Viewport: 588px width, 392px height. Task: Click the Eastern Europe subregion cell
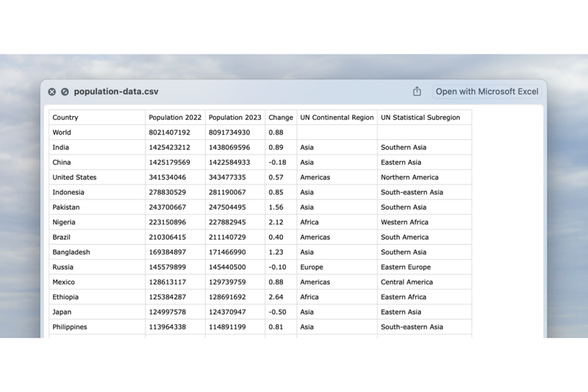click(x=406, y=267)
